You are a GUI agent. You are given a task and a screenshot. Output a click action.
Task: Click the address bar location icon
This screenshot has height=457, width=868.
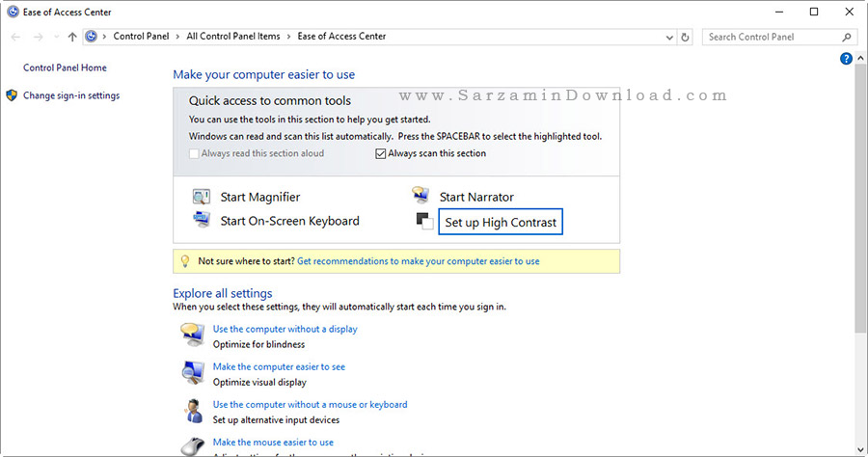coord(92,37)
